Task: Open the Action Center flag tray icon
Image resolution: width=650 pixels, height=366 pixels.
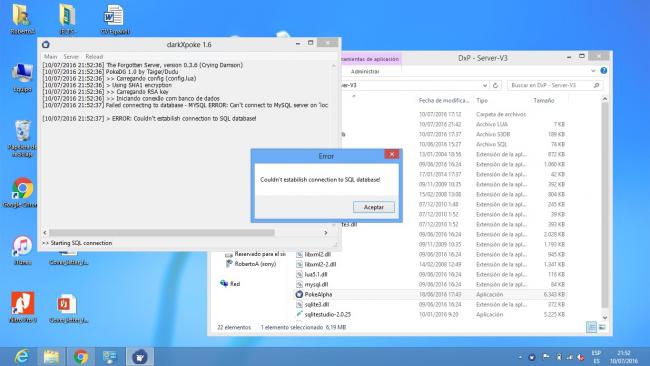Action: coord(546,357)
